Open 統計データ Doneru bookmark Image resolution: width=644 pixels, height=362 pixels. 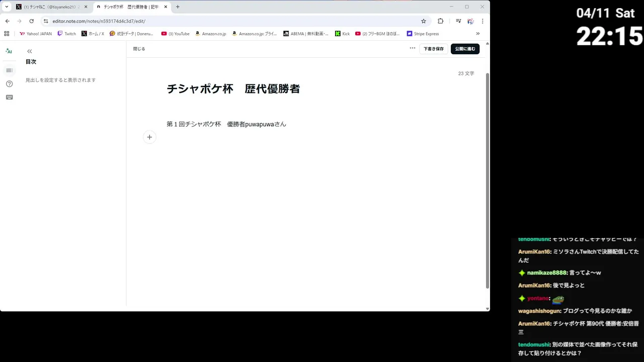(131, 34)
